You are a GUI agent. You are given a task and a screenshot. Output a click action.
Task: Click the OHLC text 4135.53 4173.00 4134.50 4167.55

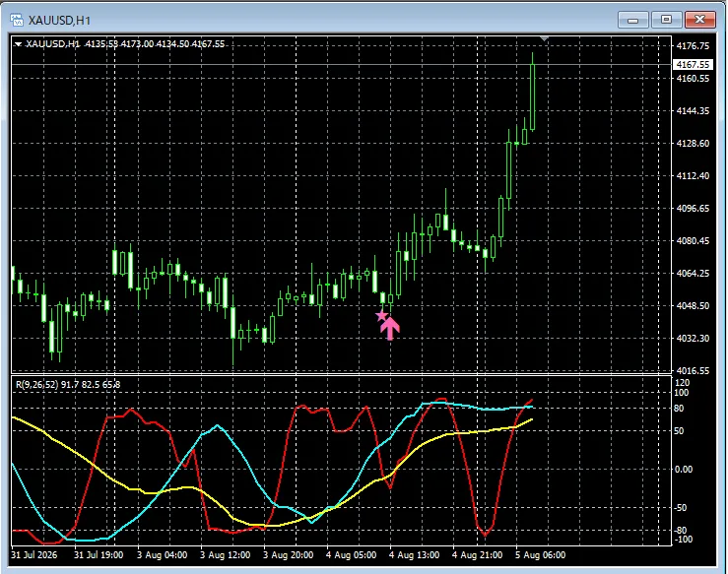155,44
